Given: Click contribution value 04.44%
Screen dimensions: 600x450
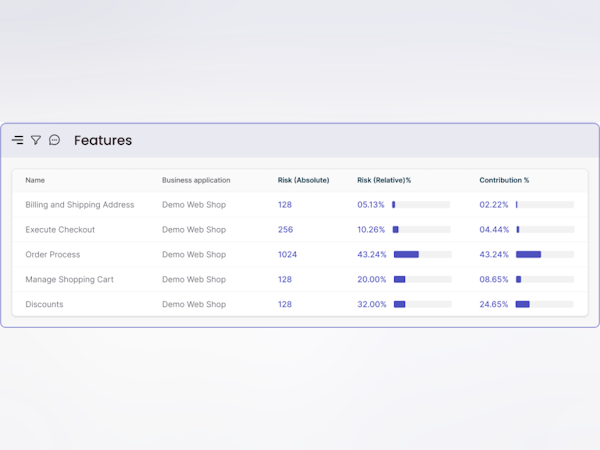Looking at the screenshot, I should click(494, 230).
